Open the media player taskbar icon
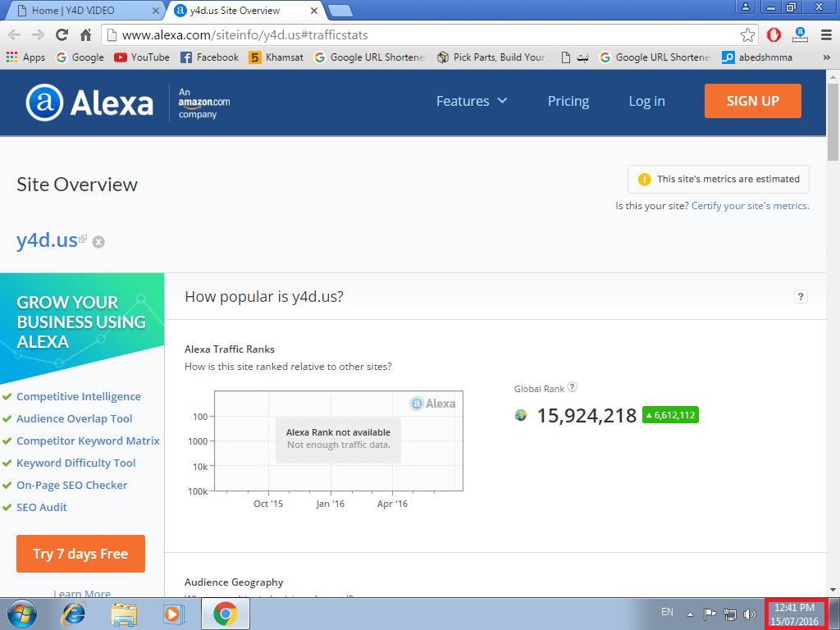Viewport: 840px width, 630px height. (x=174, y=614)
